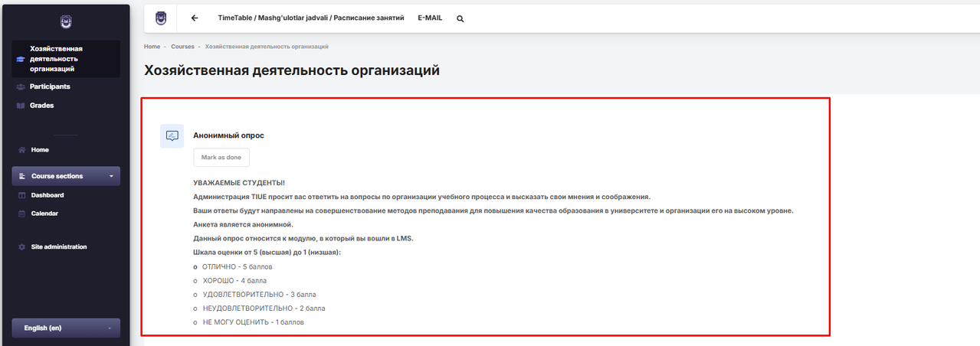Click the Анонимный опрос feedback activity icon
The image size is (980, 346).
click(x=172, y=135)
